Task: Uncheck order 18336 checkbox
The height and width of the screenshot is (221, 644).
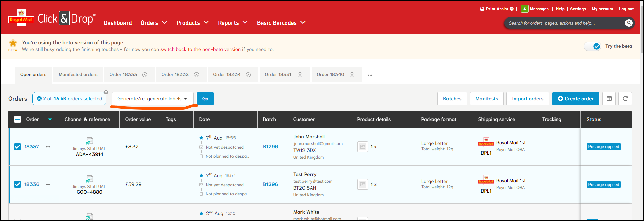Action: [17, 184]
